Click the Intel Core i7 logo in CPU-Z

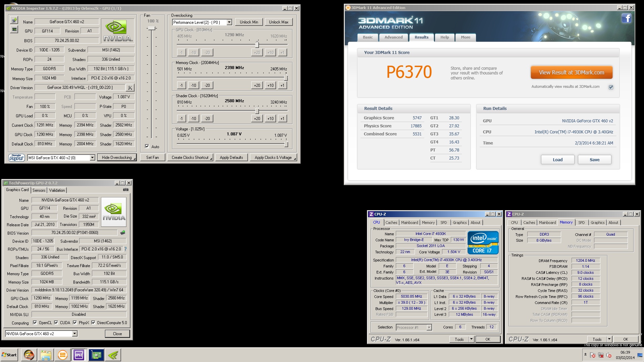coord(483,243)
